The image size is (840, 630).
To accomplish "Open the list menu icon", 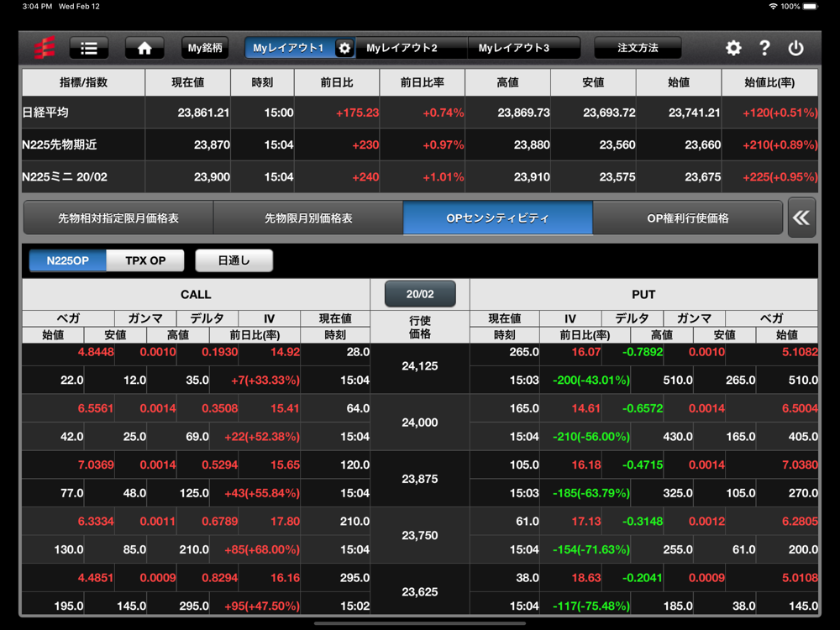I will [x=89, y=48].
